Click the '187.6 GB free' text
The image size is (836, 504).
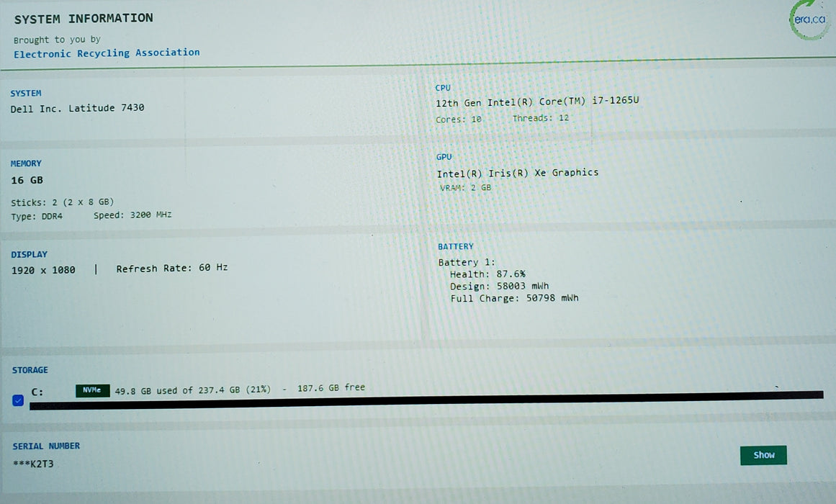331,388
